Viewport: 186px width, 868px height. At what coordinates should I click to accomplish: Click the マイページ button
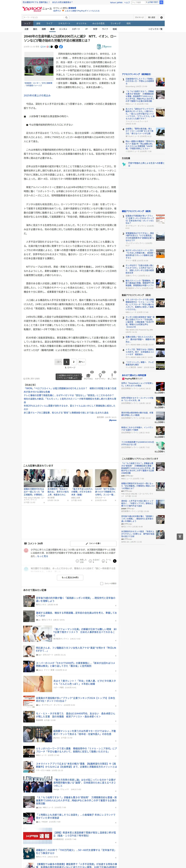tap(139, 17)
